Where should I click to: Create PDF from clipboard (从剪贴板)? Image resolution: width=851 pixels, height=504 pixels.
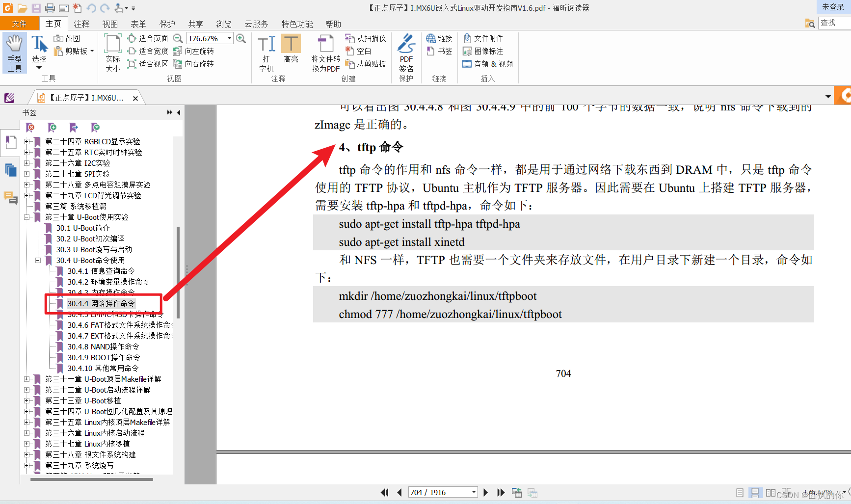(365, 64)
